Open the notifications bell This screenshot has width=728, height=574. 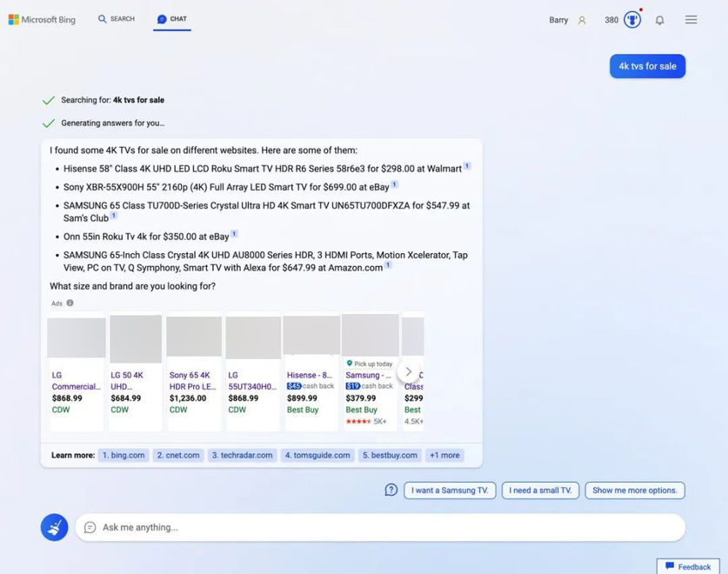point(659,20)
